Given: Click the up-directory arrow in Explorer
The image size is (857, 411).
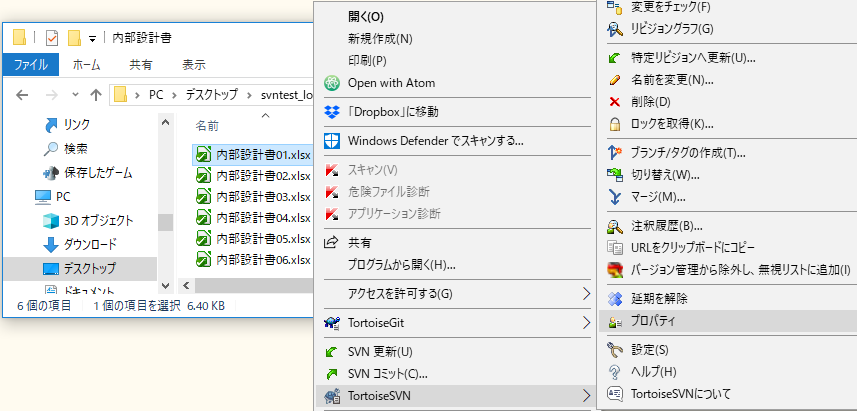Looking at the screenshot, I should [96, 95].
